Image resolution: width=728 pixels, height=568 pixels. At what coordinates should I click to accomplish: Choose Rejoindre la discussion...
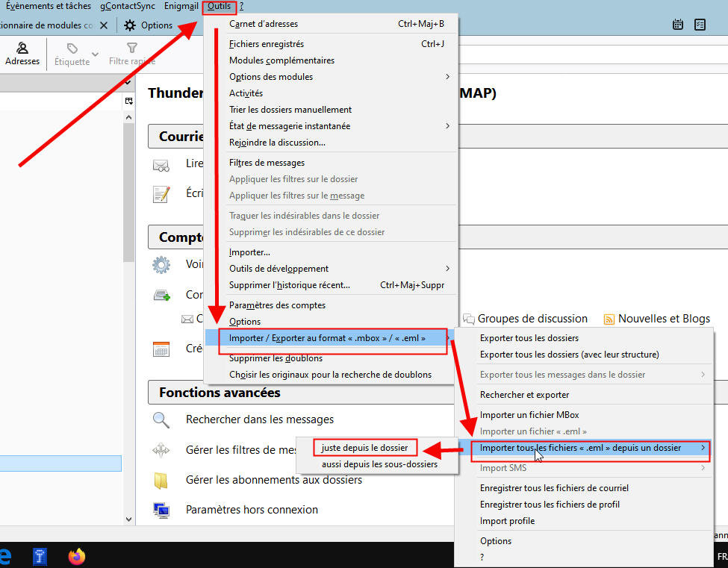tap(332, 143)
